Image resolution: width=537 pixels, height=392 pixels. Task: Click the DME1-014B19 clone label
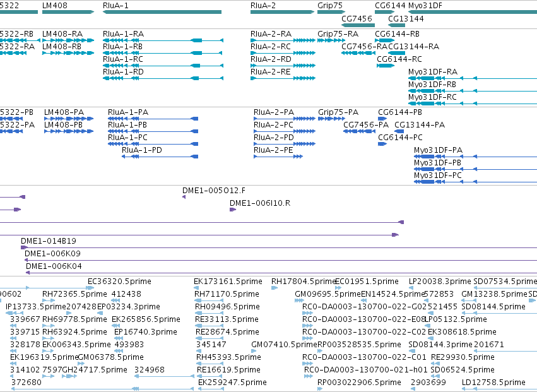pos(49,241)
